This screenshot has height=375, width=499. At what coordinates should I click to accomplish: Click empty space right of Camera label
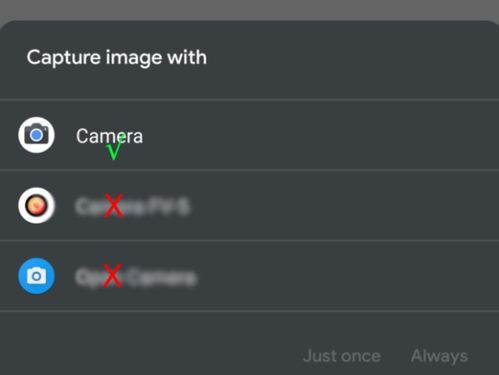pyautogui.click(x=320, y=135)
